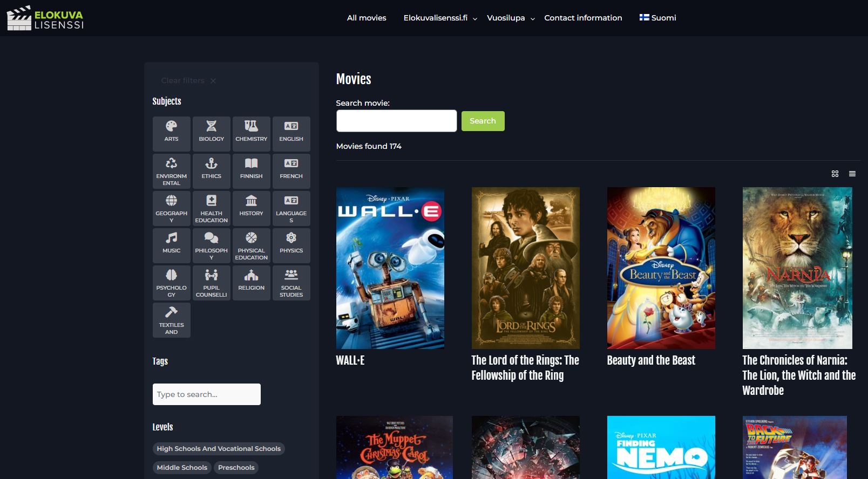Select the Biology subject filter
The width and height of the screenshot is (868, 479).
point(211,134)
